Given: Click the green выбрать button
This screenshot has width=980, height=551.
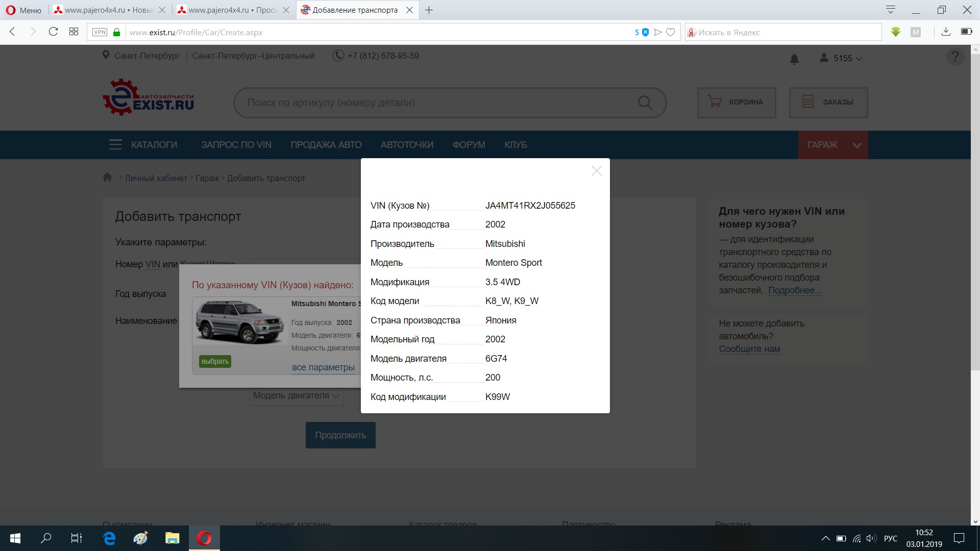Looking at the screenshot, I should tap(215, 361).
